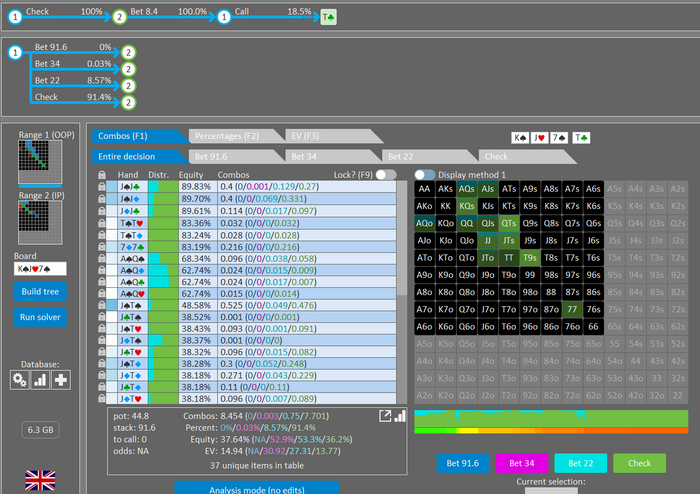Switch to EV (F3) tab
This screenshot has height=494, width=700.
[x=332, y=136]
